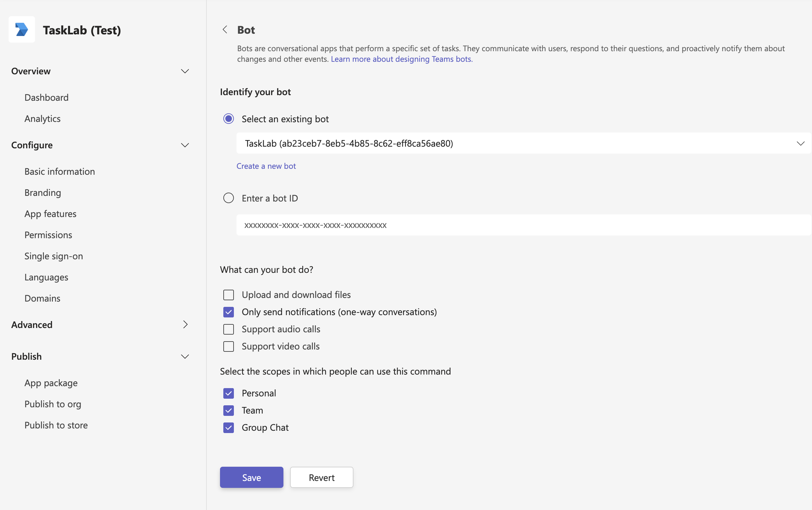Uncheck the Group Chat scope
The image size is (812, 510).
tap(229, 427)
